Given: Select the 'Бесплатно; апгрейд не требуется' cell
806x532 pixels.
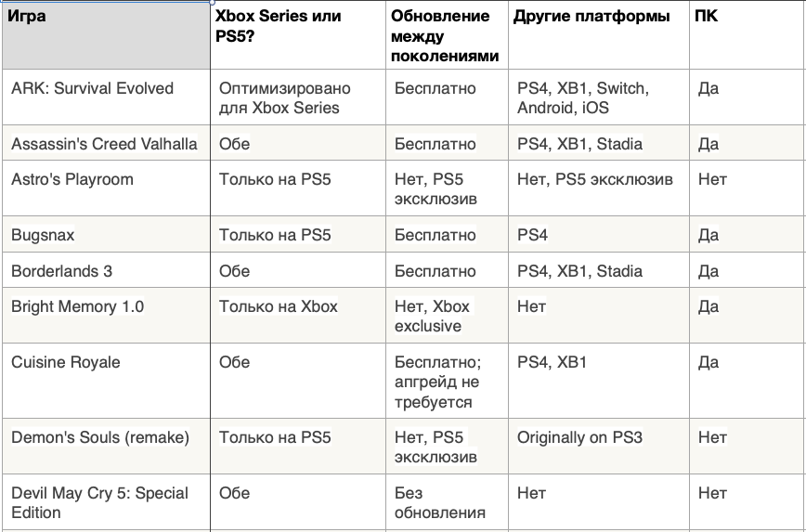Looking at the screenshot, I should tap(437, 382).
